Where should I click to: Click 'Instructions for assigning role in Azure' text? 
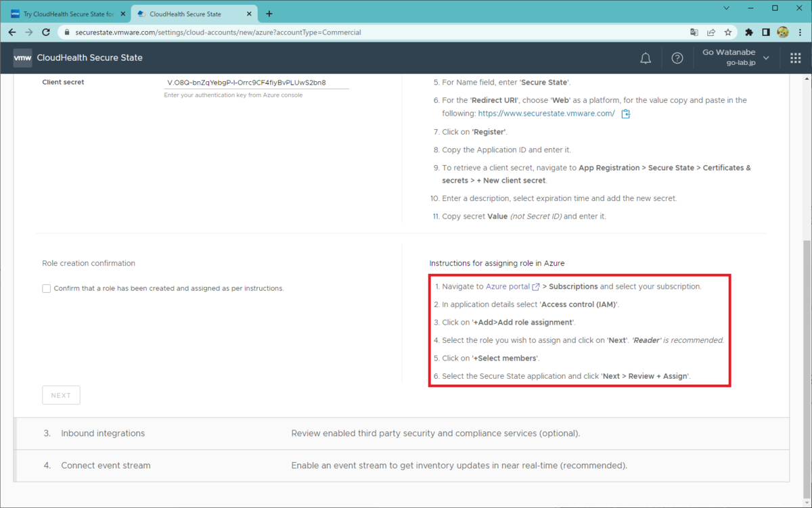[497, 263]
